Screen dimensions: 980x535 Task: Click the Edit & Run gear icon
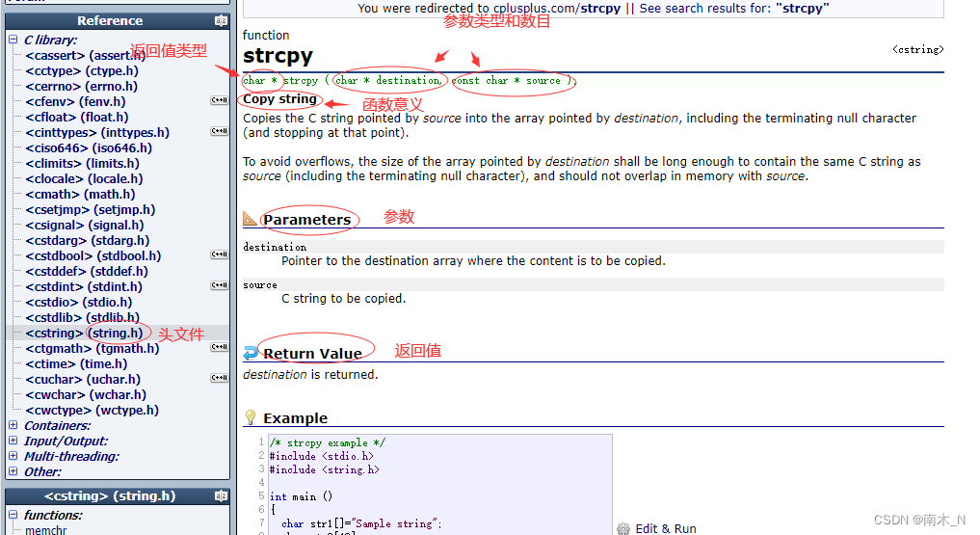pos(623,529)
